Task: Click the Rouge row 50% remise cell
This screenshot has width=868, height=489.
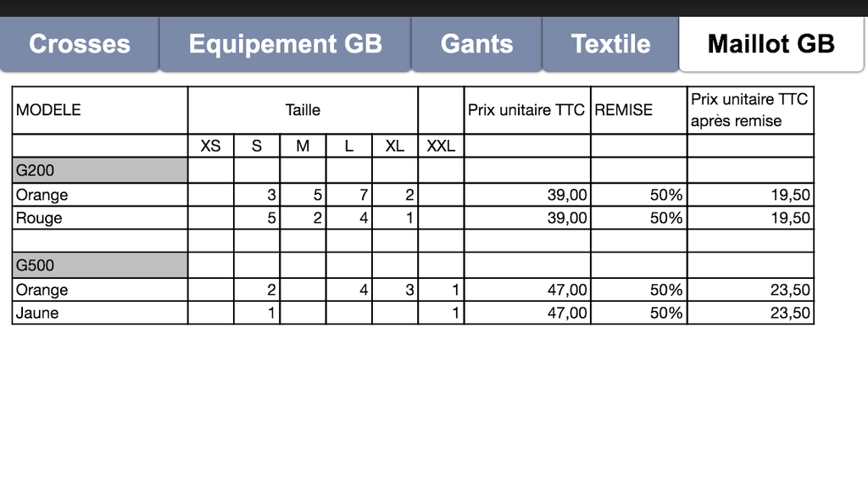Action: tap(638, 218)
